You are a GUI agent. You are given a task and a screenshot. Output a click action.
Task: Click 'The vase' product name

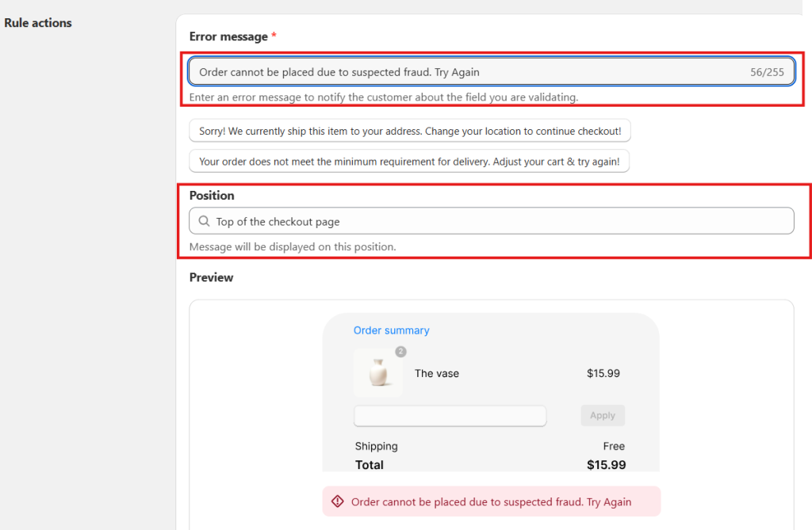click(437, 373)
